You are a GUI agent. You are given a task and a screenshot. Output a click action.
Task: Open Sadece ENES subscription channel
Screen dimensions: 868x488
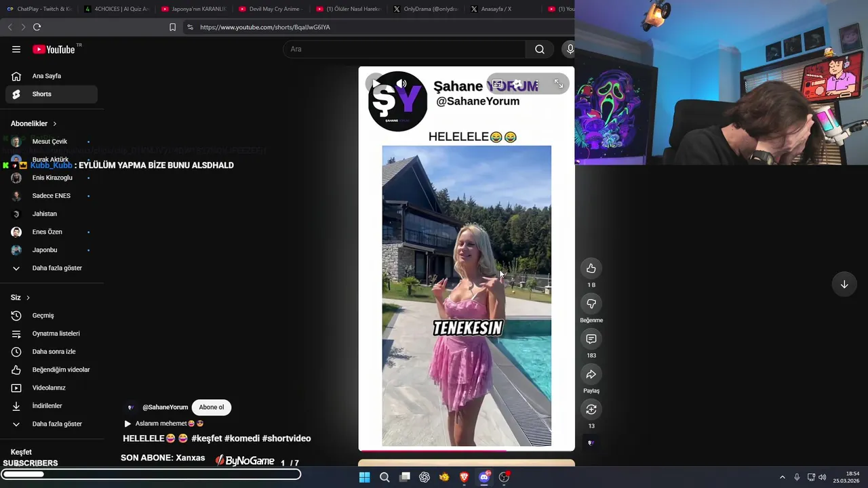(52, 196)
